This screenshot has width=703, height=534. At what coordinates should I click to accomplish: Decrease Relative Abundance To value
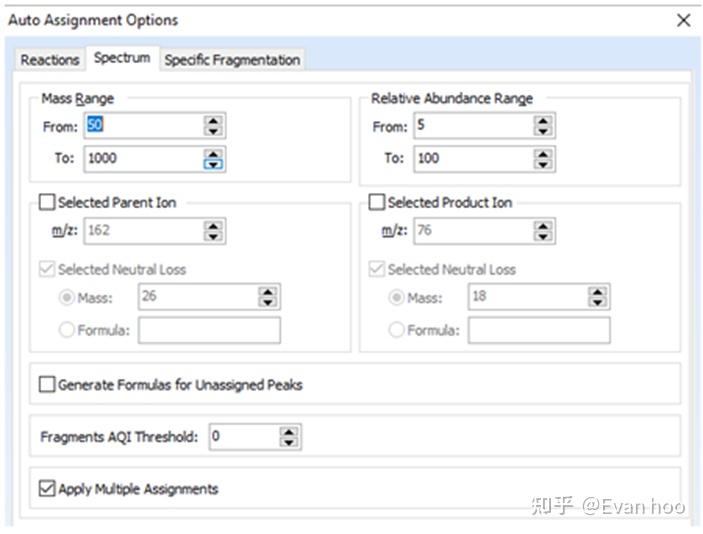(543, 163)
